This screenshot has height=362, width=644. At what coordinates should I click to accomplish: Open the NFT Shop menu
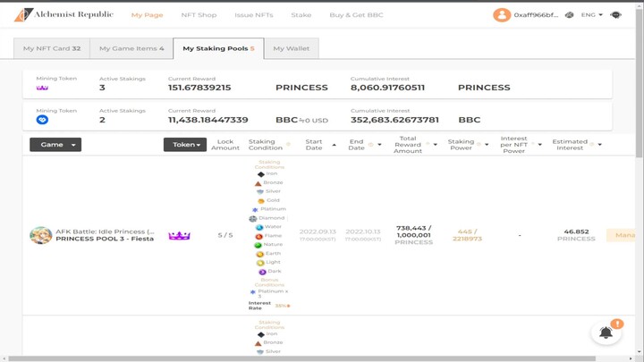click(199, 15)
